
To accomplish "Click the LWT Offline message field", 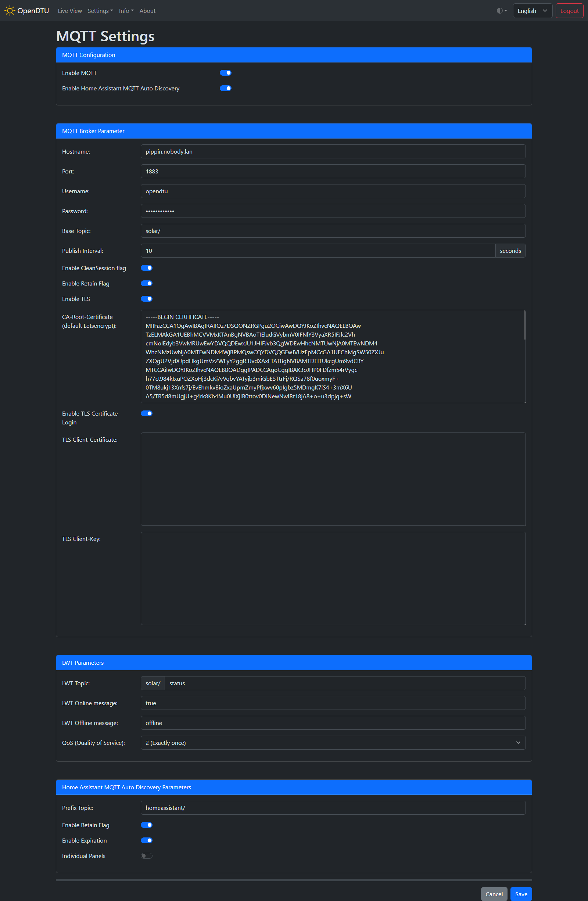I will [333, 723].
